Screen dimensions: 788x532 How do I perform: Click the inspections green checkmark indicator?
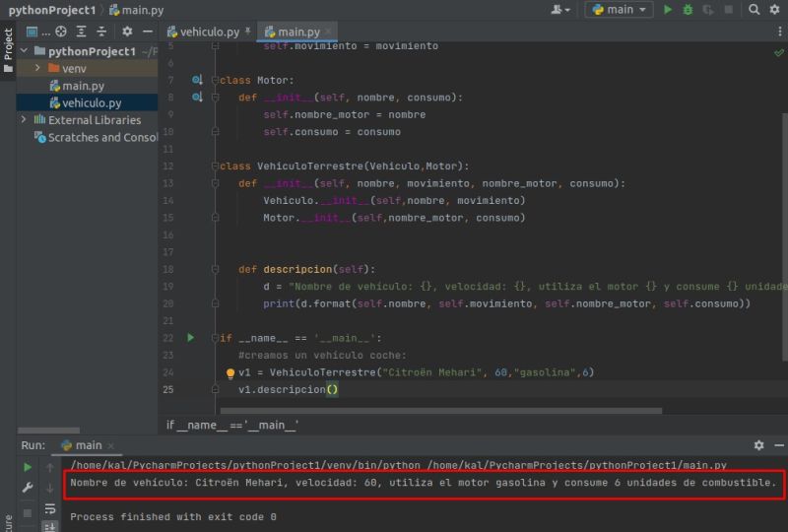[x=779, y=52]
